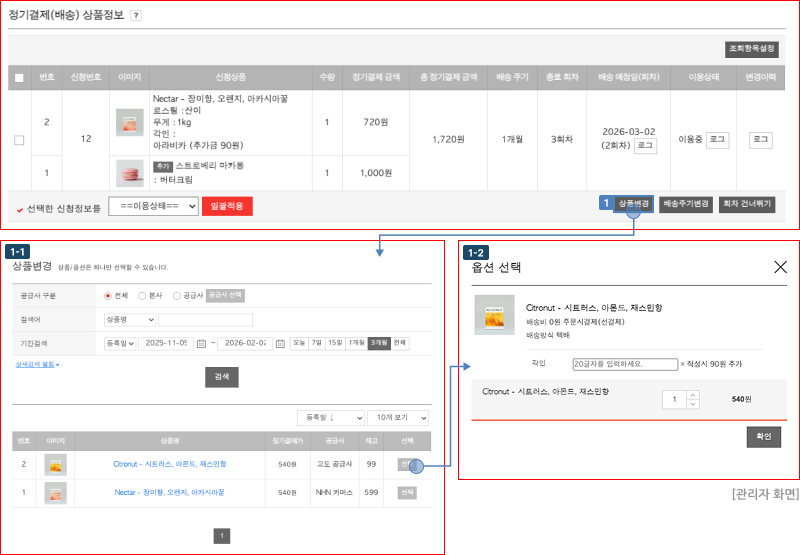Open the ==이용상태== dropdown

[150, 207]
